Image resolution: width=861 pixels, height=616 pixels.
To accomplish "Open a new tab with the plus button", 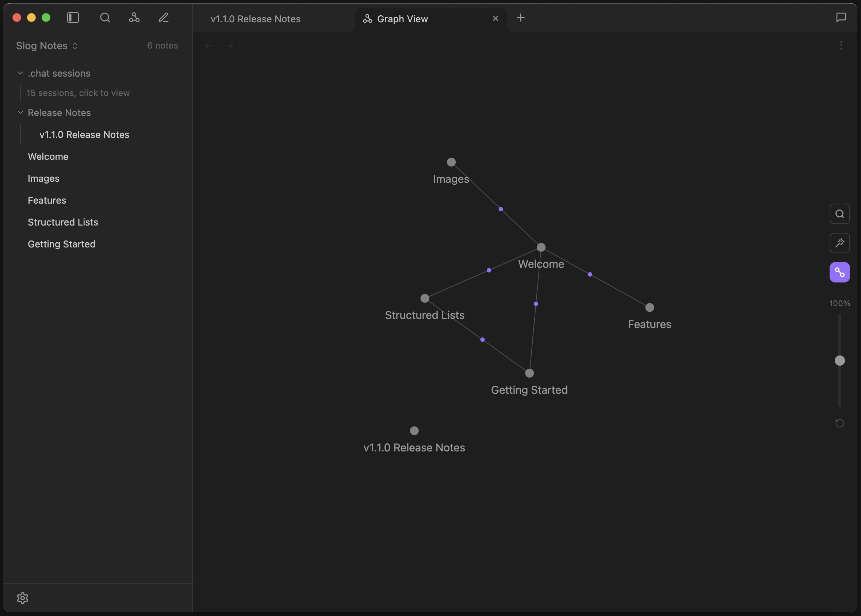I will point(520,18).
